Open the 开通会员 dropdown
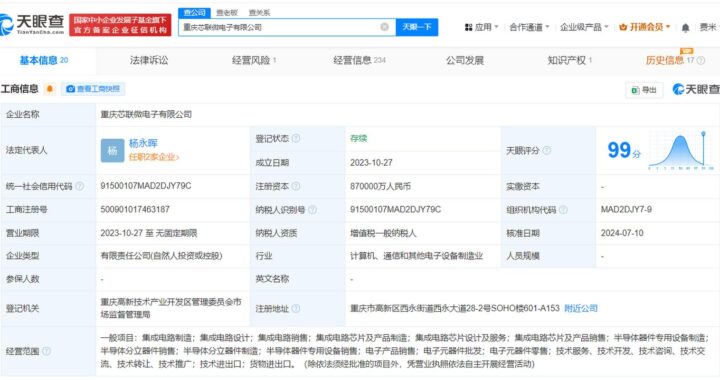 coord(645,28)
